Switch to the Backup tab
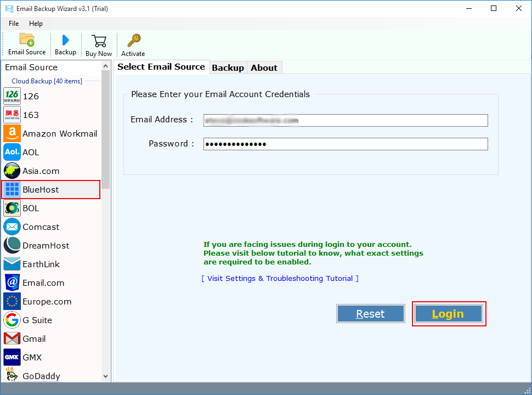Viewport: 532px width, 395px height. [228, 68]
